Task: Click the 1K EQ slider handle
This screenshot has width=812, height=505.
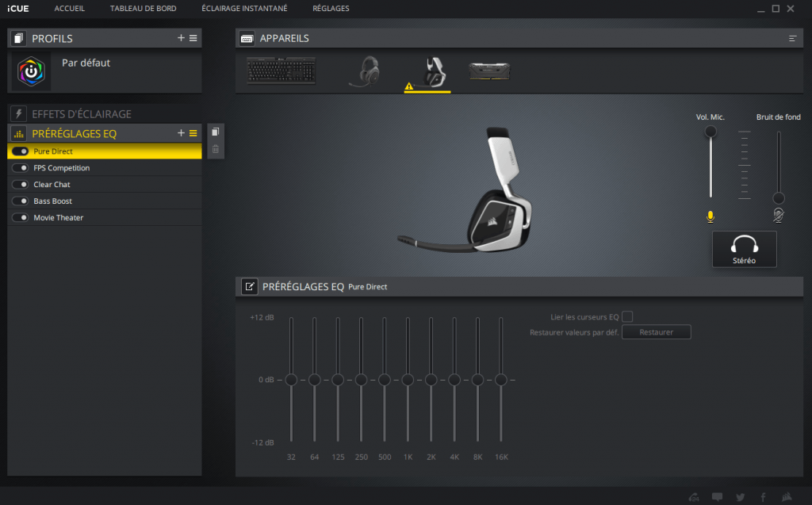Action: click(408, 380)
